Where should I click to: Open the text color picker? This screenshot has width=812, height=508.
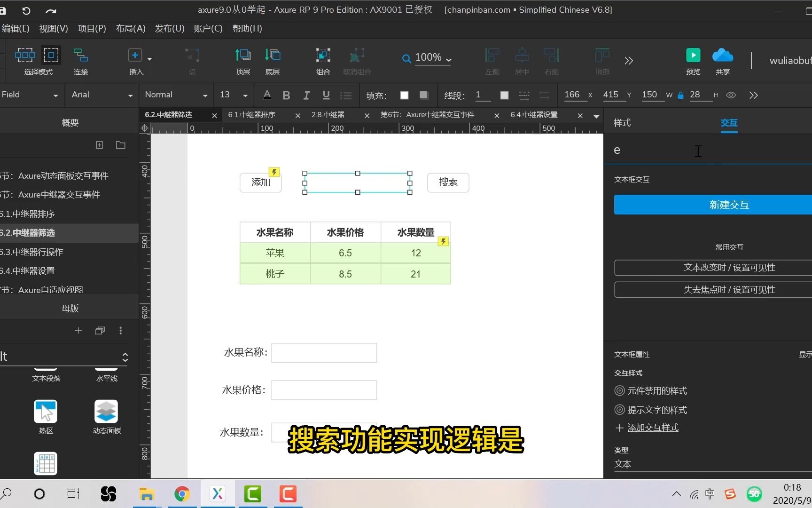click(267, 95)
